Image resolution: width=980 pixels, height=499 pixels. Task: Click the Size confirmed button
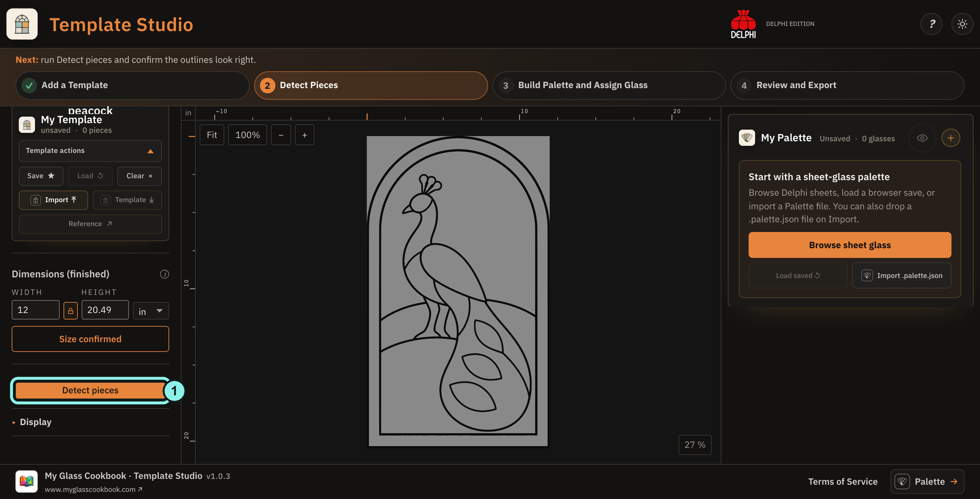90,339
